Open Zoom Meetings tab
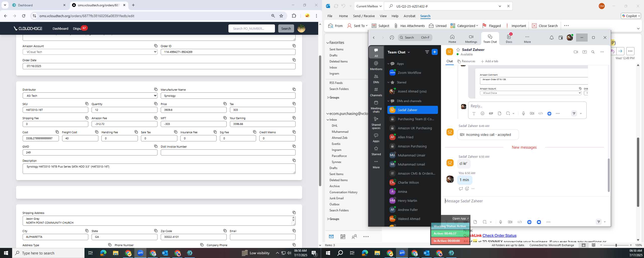644x258 pixels. (x=471, y=39)
